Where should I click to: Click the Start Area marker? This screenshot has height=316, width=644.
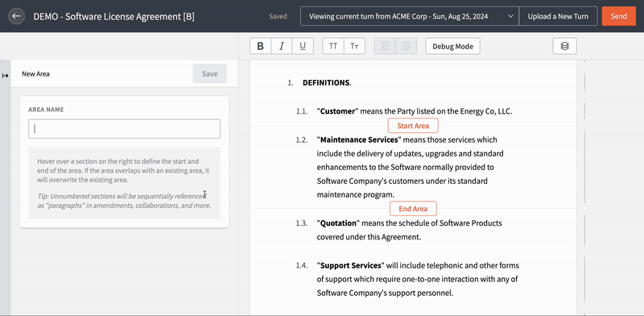pyautogui.click(x=413, y=126)
